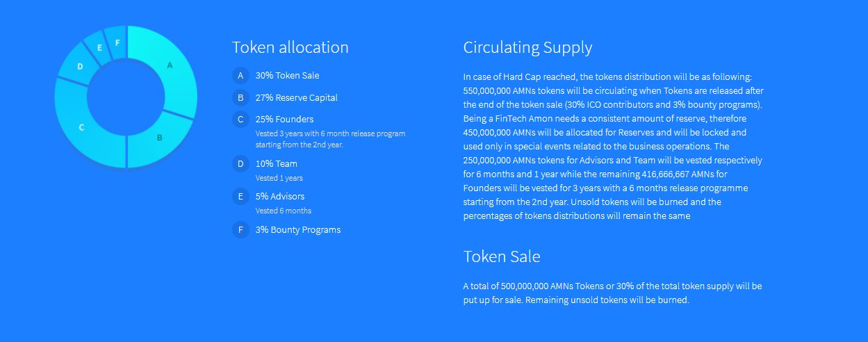
Task: Click the 10% Team label
Action: [276, 163]
